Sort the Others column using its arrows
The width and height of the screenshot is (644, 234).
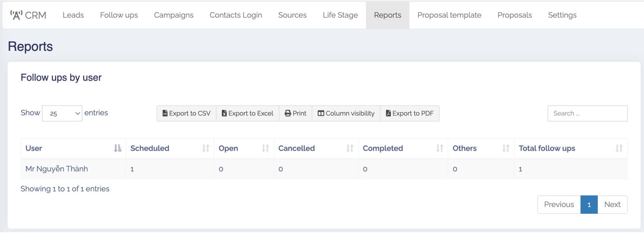tap(506, 148)
